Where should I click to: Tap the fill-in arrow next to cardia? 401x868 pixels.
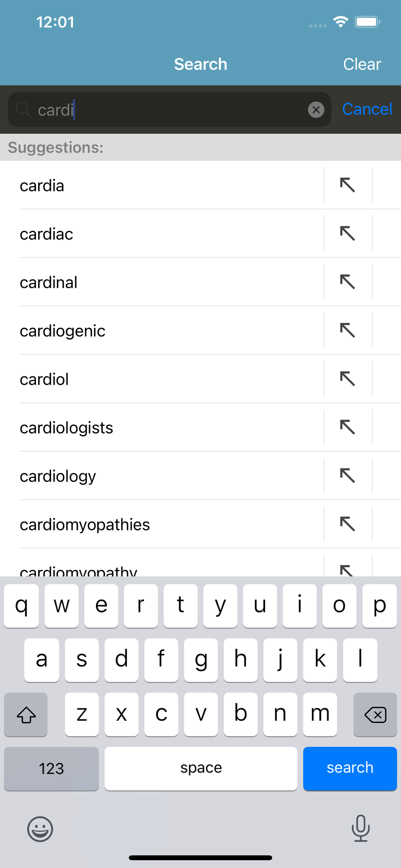pyautogui.click(x=348, y=185)
